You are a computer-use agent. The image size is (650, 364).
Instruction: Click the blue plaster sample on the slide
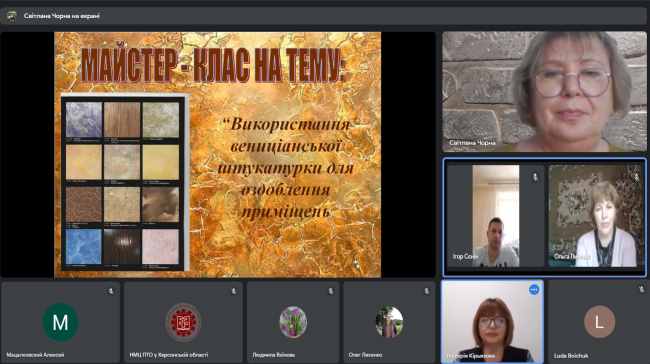click(x=83, y=247)
